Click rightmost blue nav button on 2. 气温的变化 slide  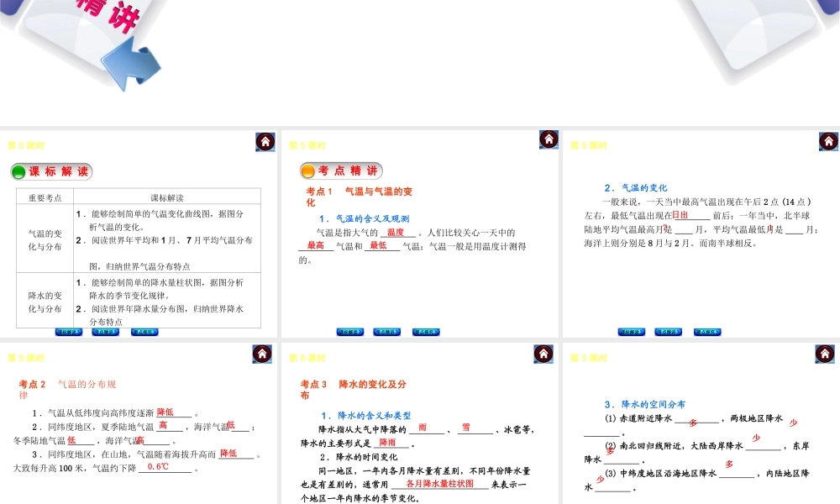tap(707, 332)
